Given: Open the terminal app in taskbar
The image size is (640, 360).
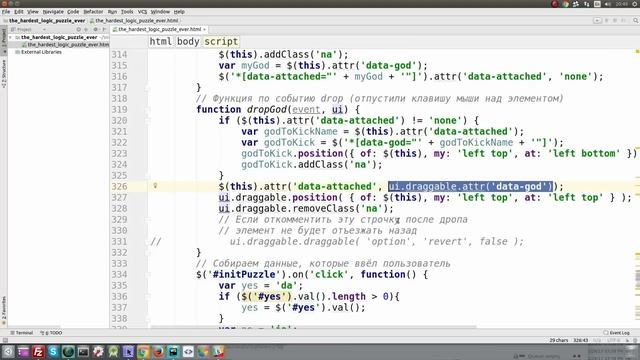Looking at the screenshot, I should pyautogui.click(x=83, y=351).
